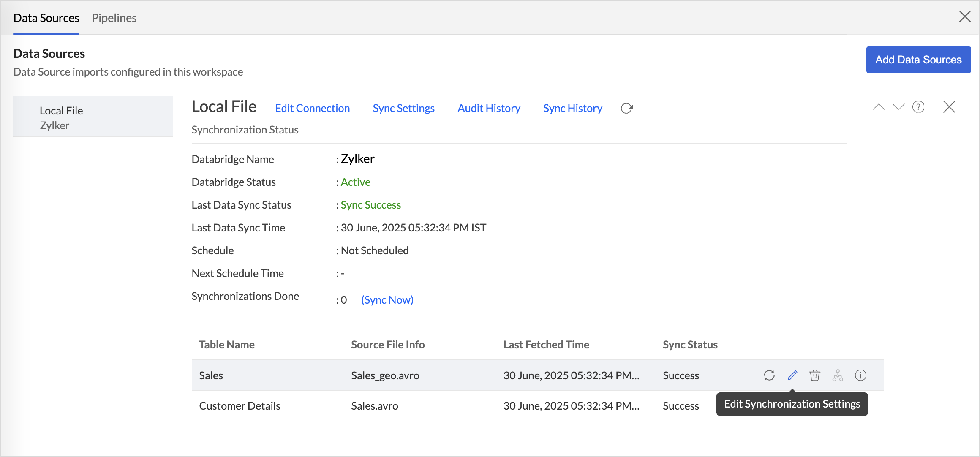Click the info icon in Sales row
This screenshot has height=457, width=980.
coord(860,375)
